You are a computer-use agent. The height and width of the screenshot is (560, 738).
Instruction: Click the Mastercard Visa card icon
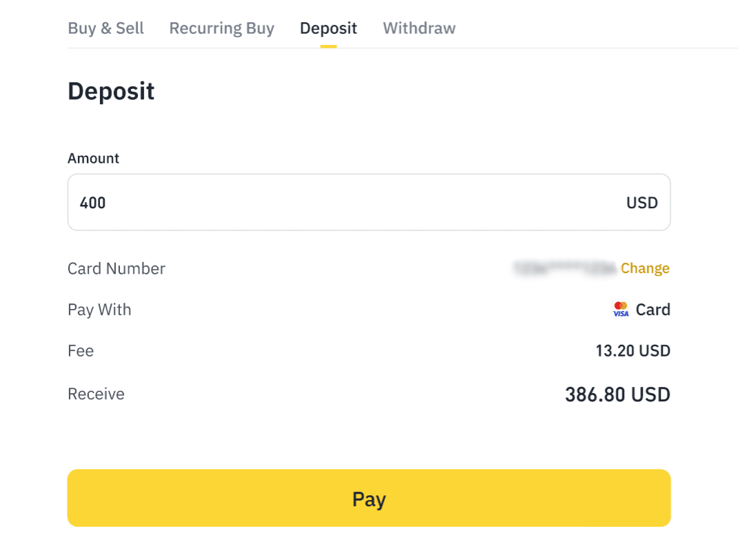point(621,310)
